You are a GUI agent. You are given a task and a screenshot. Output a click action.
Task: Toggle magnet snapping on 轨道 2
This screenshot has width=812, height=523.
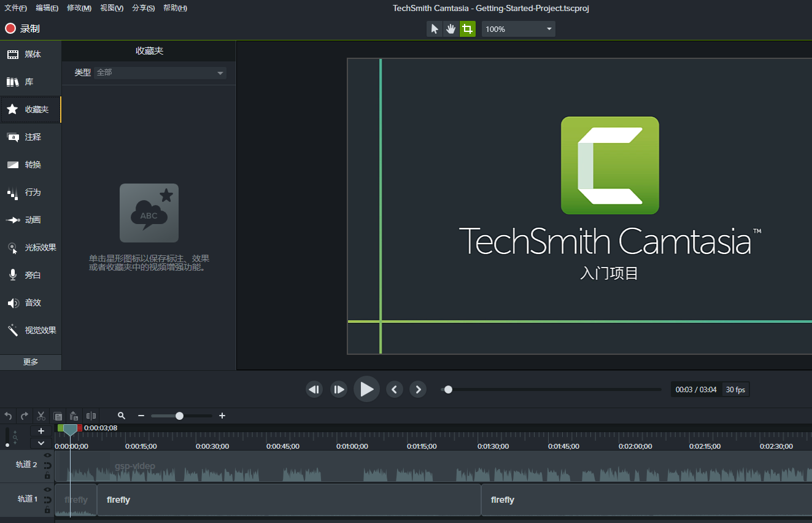pyautogui.click(x=47, y=466)
